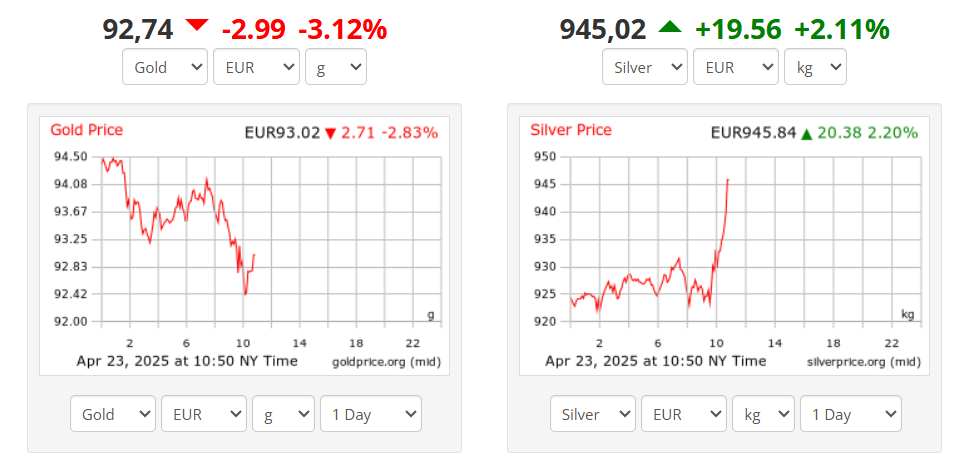958x462 pixels.
Task: Open the kg unit selector below silver chart
Action: 764,414
